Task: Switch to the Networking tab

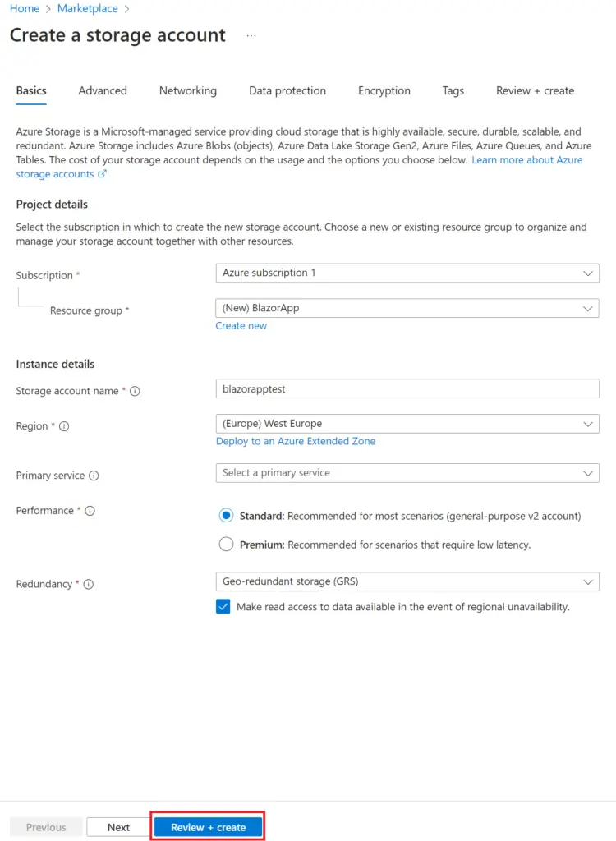Action: point(187,90)
